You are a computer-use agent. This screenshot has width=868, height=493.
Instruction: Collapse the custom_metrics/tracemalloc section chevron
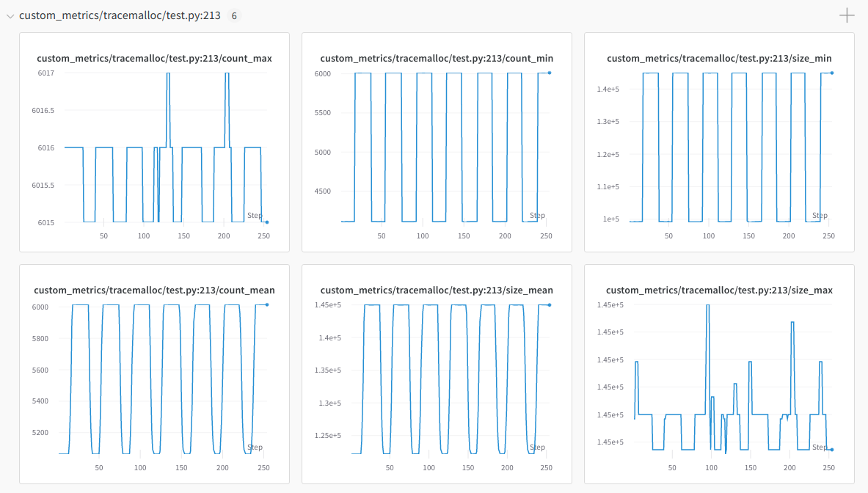[x=10, y=15]
